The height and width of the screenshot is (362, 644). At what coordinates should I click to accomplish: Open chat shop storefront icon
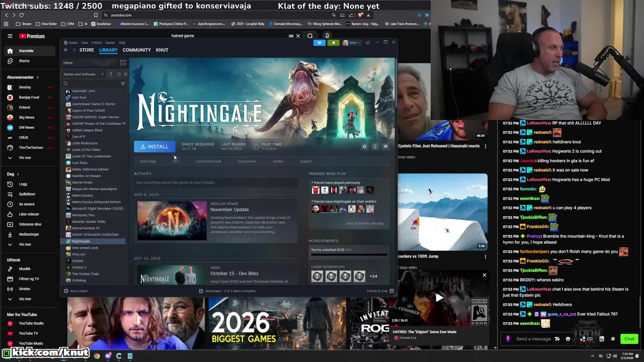(x=602, y=339)
